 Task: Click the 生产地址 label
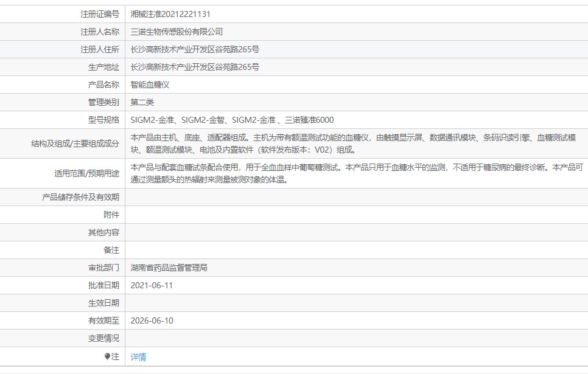103,67
